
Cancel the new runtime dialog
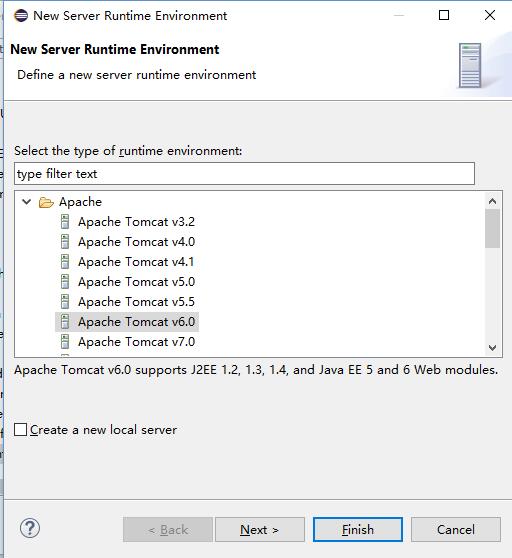pyautogui.click(x=456, y=530)
